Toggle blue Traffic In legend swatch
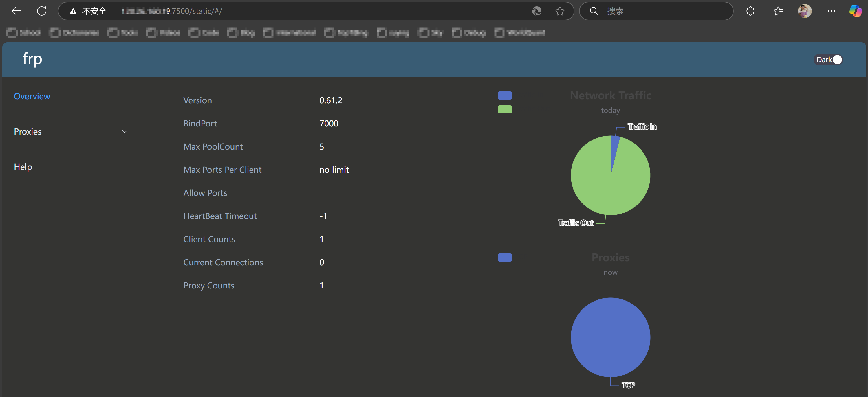The height and width of the screenshot is (397, 868). click(x=505, y=95)
